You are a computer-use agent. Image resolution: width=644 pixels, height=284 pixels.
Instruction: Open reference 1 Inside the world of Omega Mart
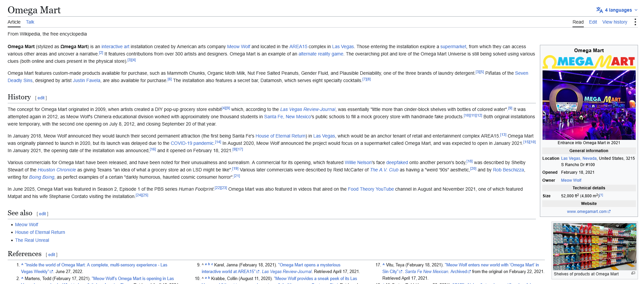pos(94,268)
